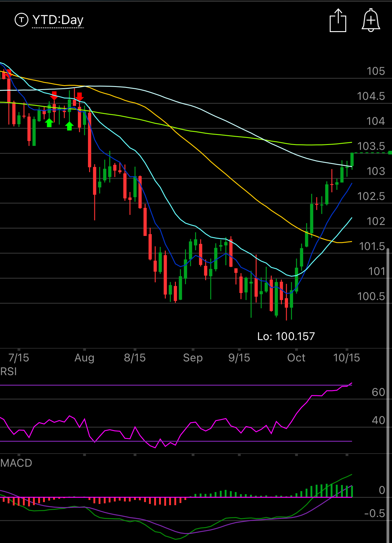Screen dimensions: 392x543
Task: Open the YTD:Day timeframe selector
Action: [x=58, y=20]
